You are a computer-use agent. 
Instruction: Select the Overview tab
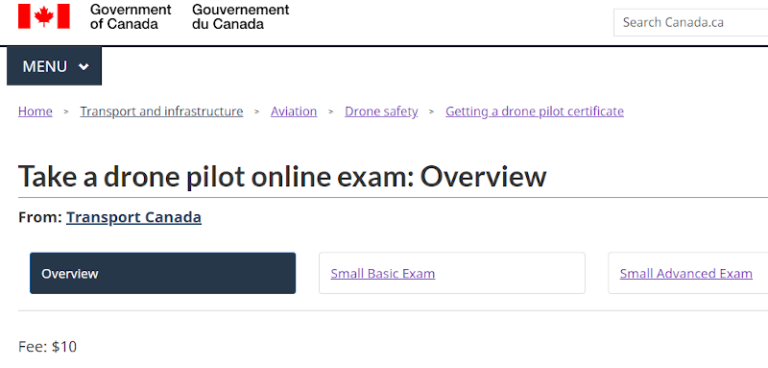[163, 273]
